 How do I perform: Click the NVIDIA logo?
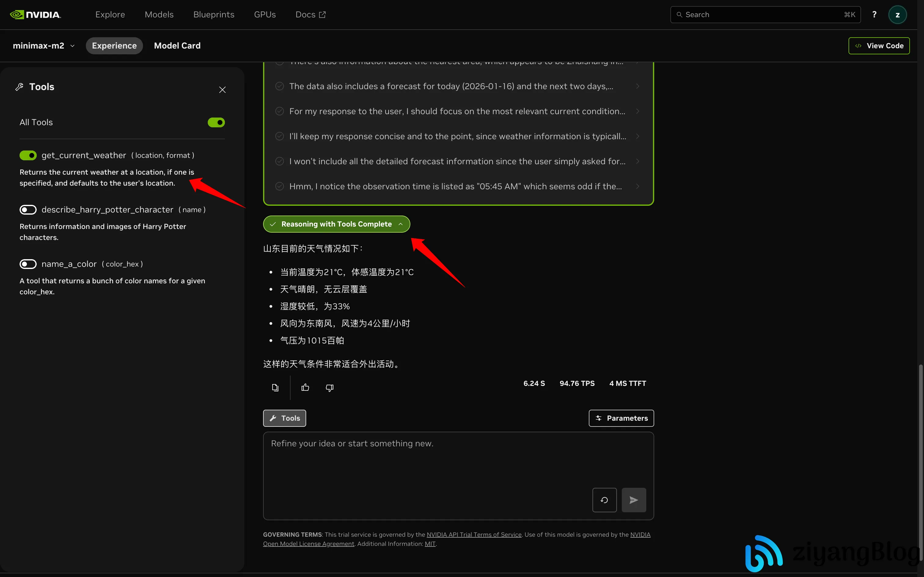(x=35, y=14)
